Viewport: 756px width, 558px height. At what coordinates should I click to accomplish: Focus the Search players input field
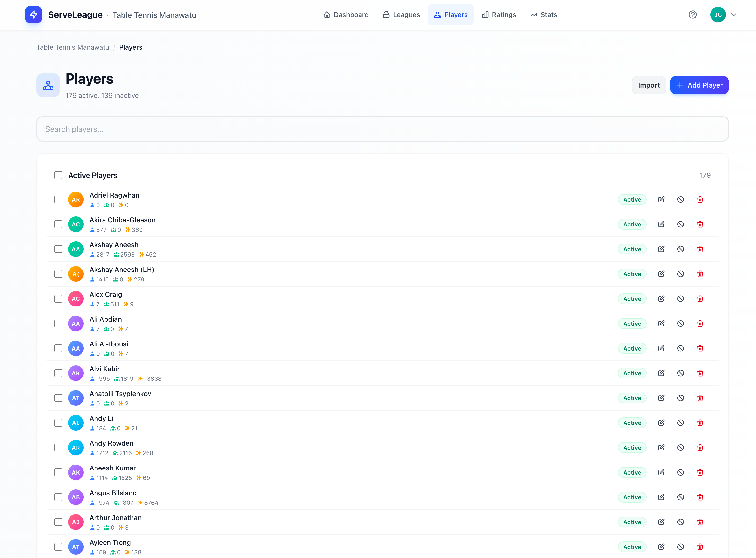(382, 129)
